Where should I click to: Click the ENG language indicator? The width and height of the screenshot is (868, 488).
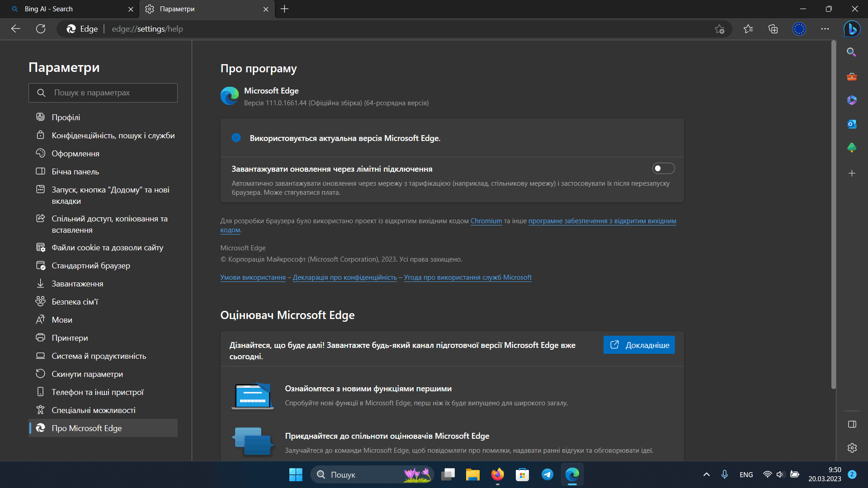pos(746,474)
